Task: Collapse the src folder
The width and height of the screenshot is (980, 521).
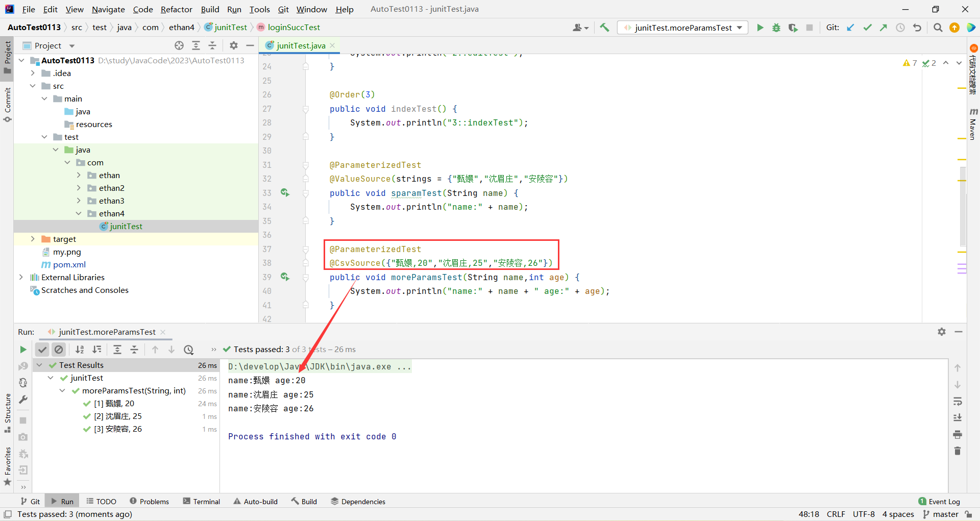Action: [33, 86]
